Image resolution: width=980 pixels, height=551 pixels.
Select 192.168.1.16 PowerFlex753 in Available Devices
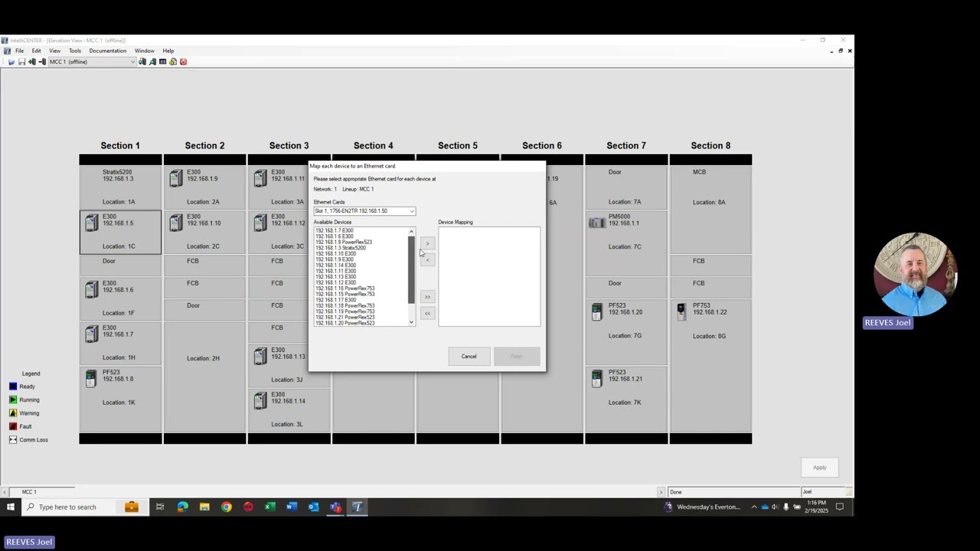click(x=345, y=289)
